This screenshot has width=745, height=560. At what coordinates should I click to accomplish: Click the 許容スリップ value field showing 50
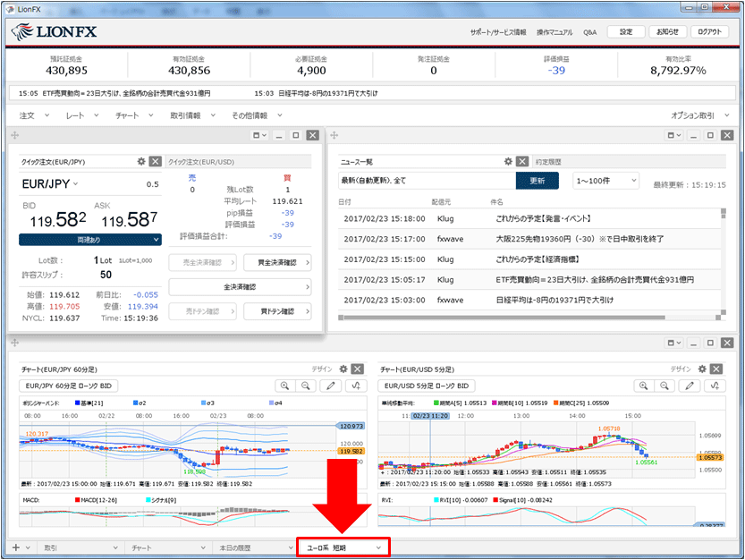click(x=106, y=275)
